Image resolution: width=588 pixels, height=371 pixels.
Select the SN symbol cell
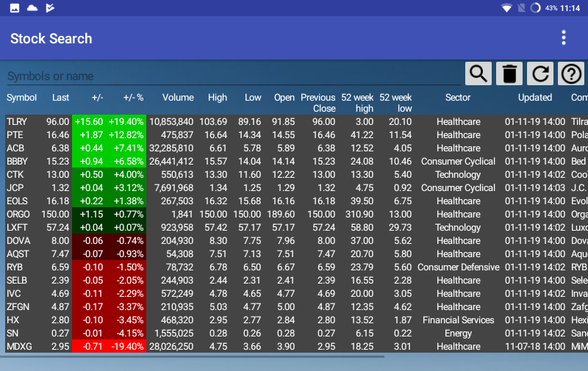12,333
